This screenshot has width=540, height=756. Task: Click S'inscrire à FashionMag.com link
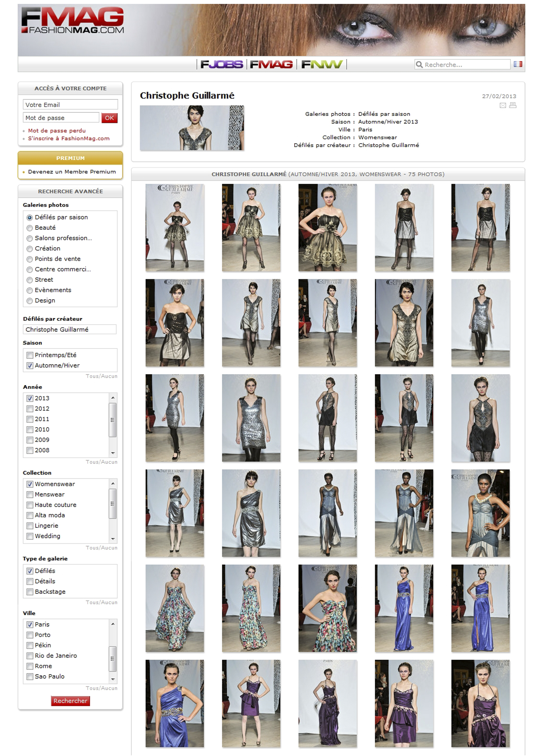(69, 139)
